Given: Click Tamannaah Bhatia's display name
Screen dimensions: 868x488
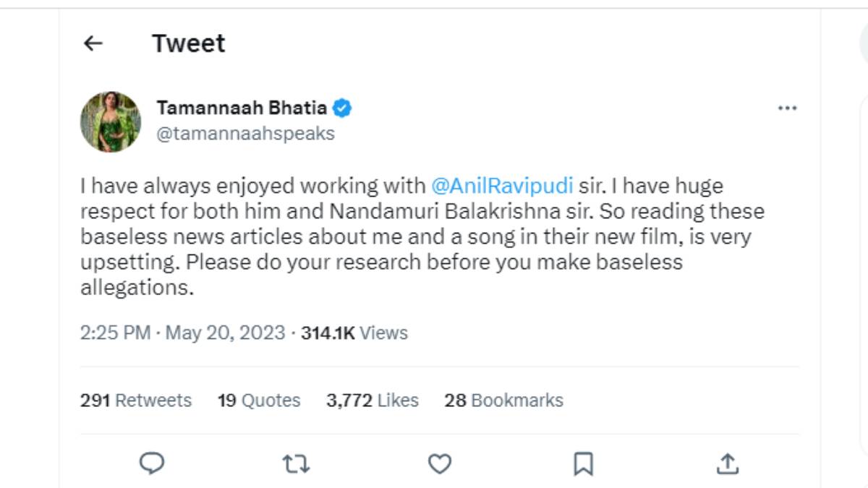Looking at the screenshot, I should point(243,107).
